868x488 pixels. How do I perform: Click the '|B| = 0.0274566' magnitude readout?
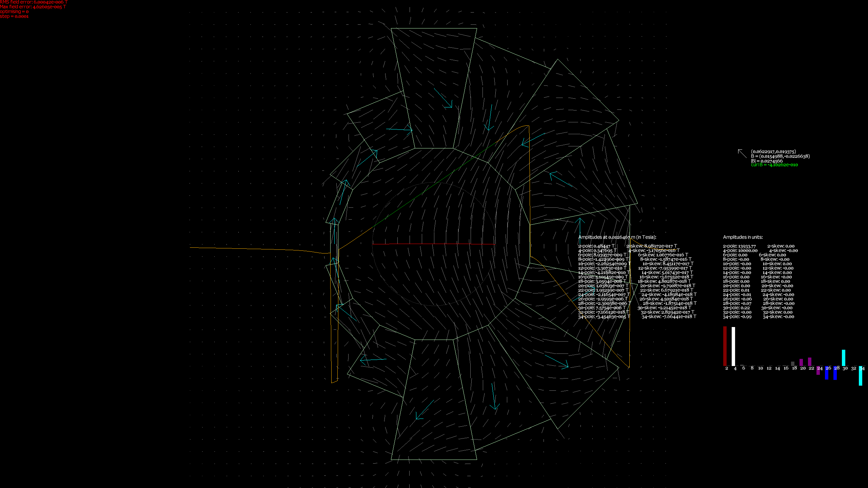click(x=767, y=161)
